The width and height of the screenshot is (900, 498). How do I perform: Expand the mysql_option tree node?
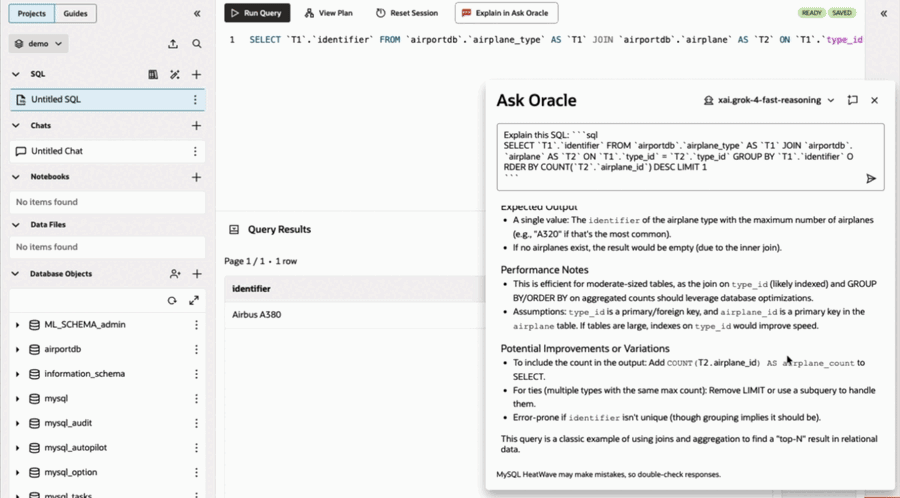pos(17,473)
